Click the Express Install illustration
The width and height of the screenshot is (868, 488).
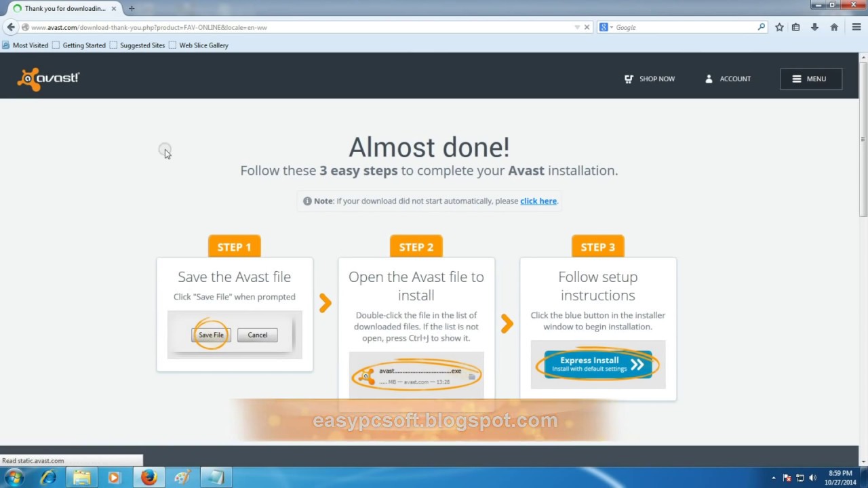pyautogui.click(x=597, y=365)
